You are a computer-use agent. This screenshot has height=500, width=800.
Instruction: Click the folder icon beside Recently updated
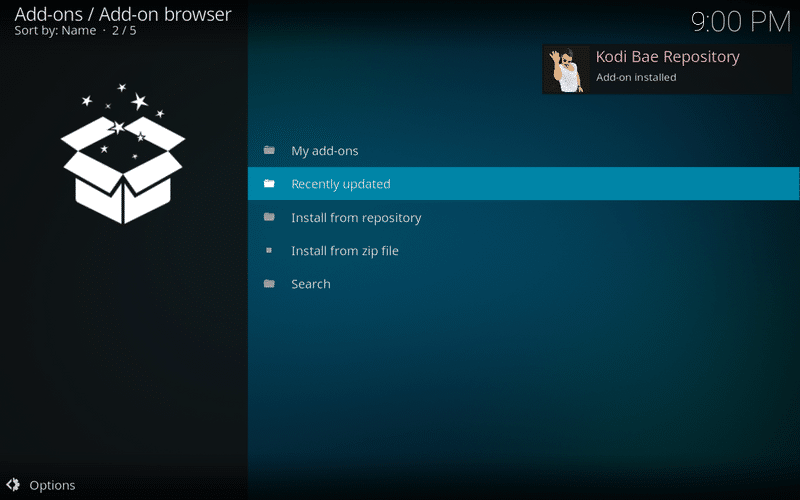point(269,184)
